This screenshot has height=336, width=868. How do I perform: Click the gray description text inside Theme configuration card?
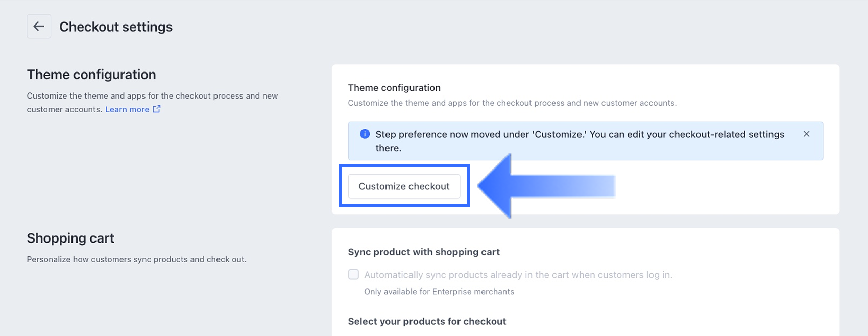tap(512, 103)
